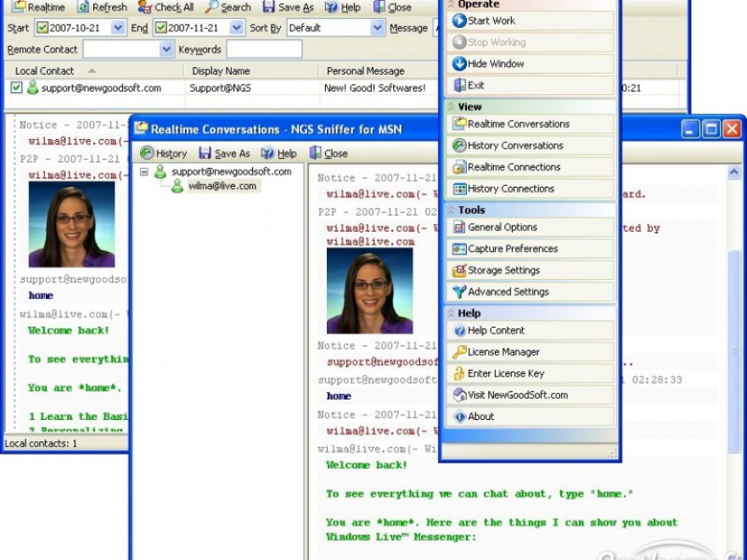Click Close in Realtime Conversations toolbar
The image size is (747, 560).
tap(329, 154)
